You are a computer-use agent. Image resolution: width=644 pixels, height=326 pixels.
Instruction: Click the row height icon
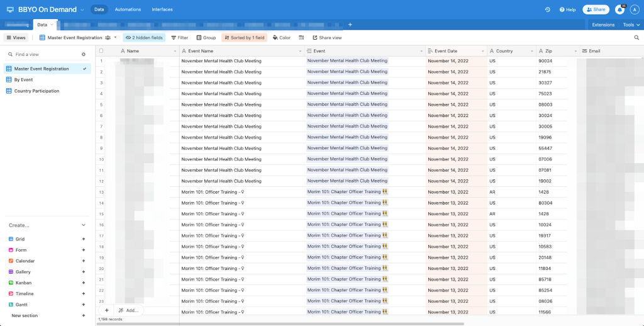tap(301, 38)
